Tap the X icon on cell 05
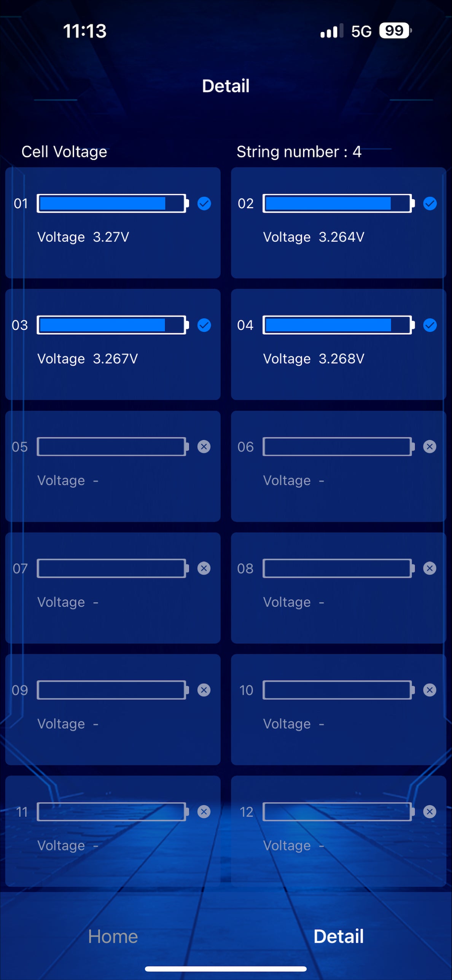This screenshot has width=452, height=980. (204, 446)
